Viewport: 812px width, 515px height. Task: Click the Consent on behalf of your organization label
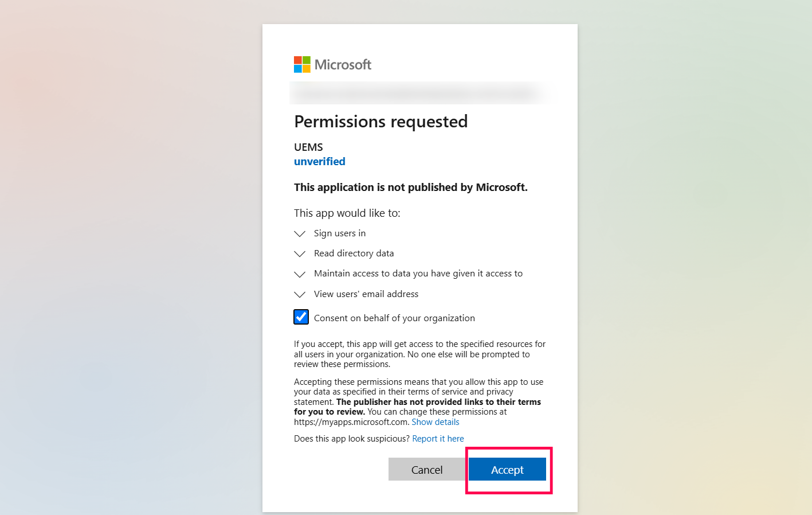[x=394, y=318]
